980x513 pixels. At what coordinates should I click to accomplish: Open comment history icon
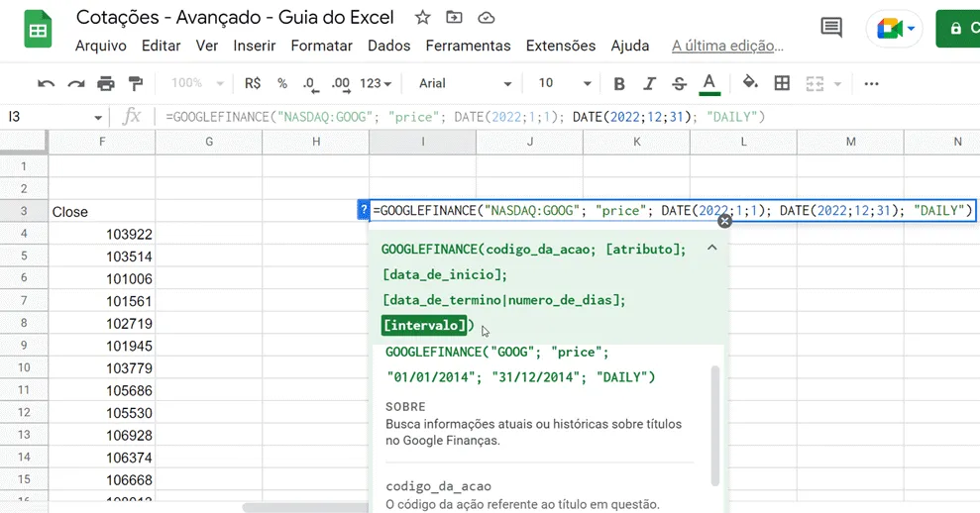[x=831, y=28]
